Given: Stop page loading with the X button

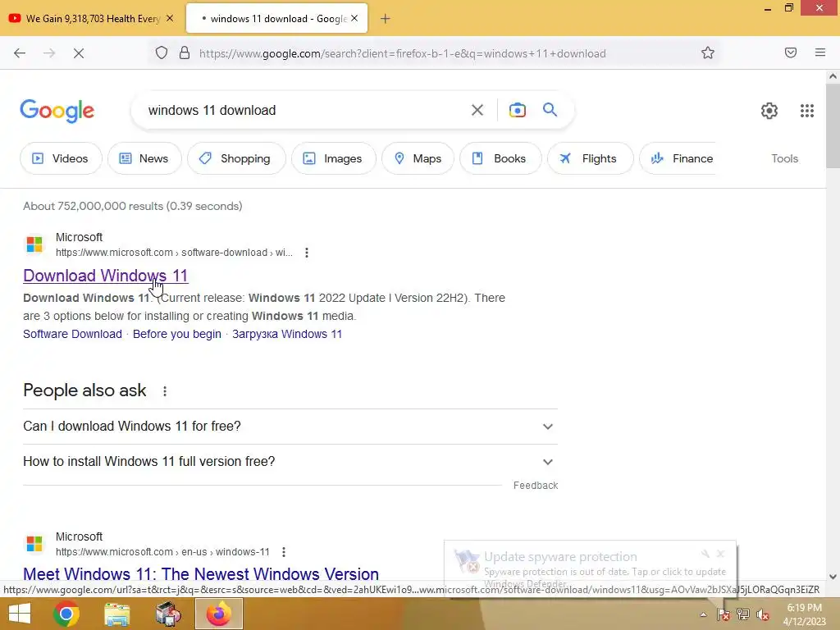Looking at the screenshot, I should 78,53.
